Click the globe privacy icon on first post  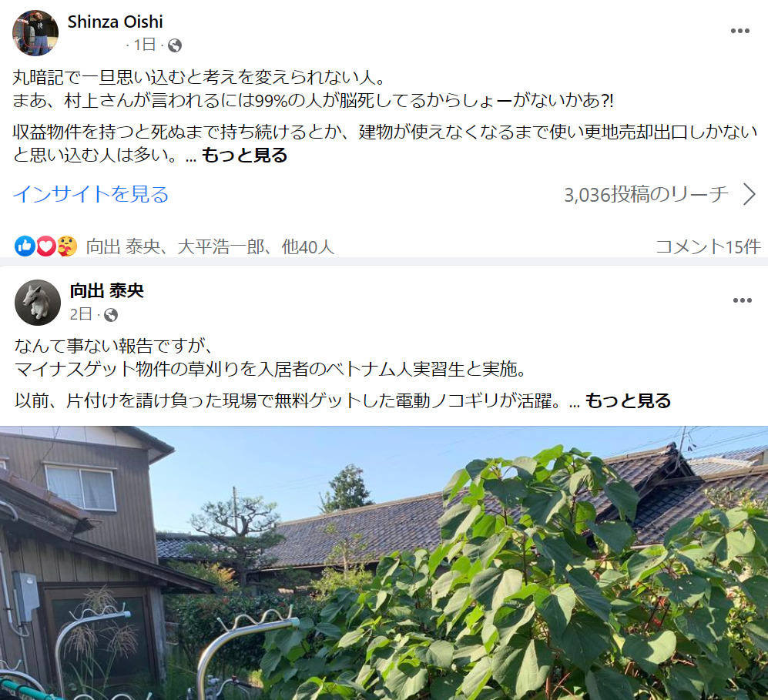point(175,45)
